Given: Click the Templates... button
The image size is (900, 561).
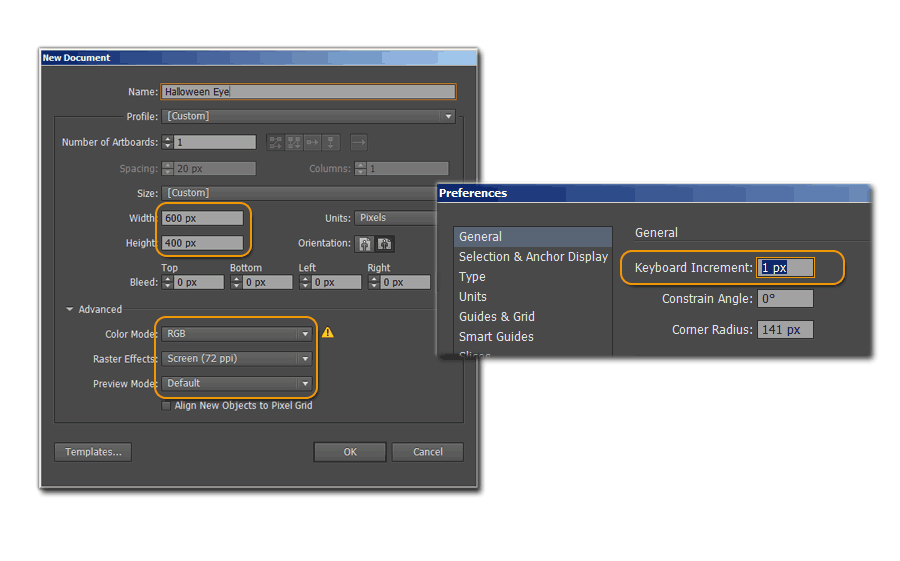Looking at the screenshot, I should point(93,452).
